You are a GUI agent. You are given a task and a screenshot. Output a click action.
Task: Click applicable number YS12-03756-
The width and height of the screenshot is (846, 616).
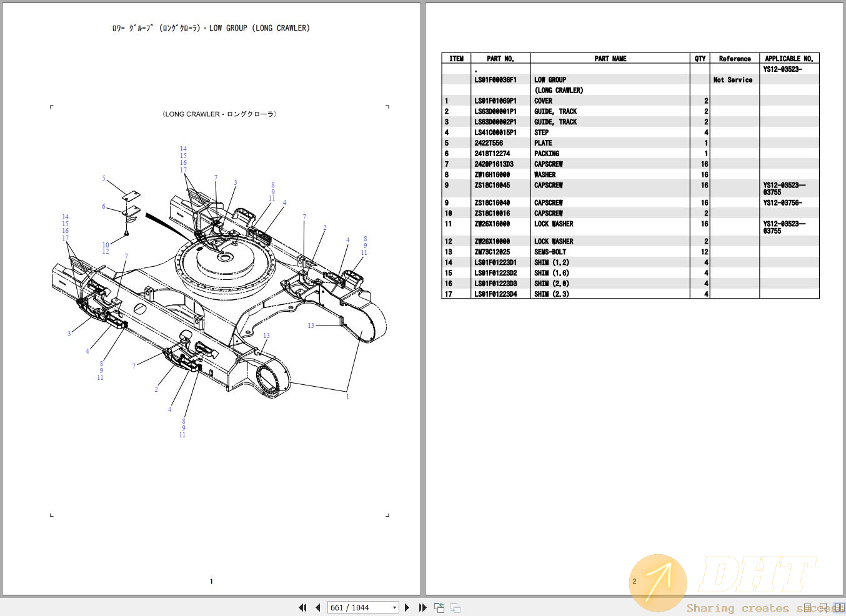click(783, 203)
